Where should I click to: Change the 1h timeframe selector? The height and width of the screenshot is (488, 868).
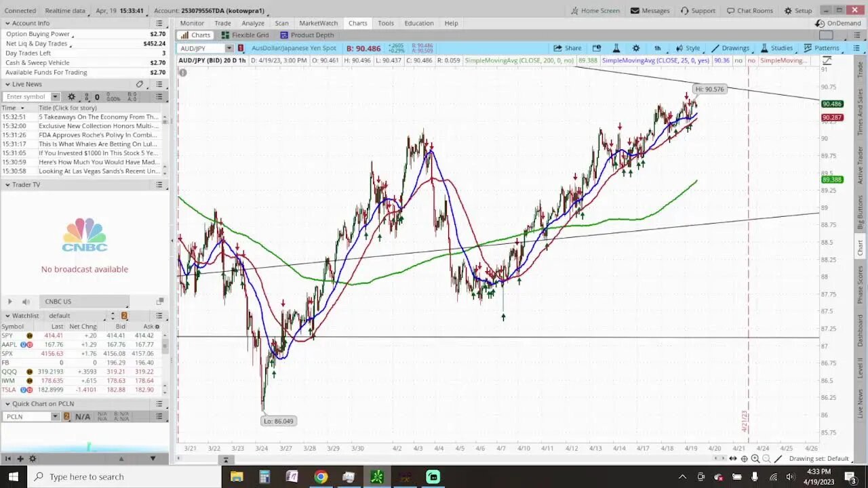pos(657,48)
